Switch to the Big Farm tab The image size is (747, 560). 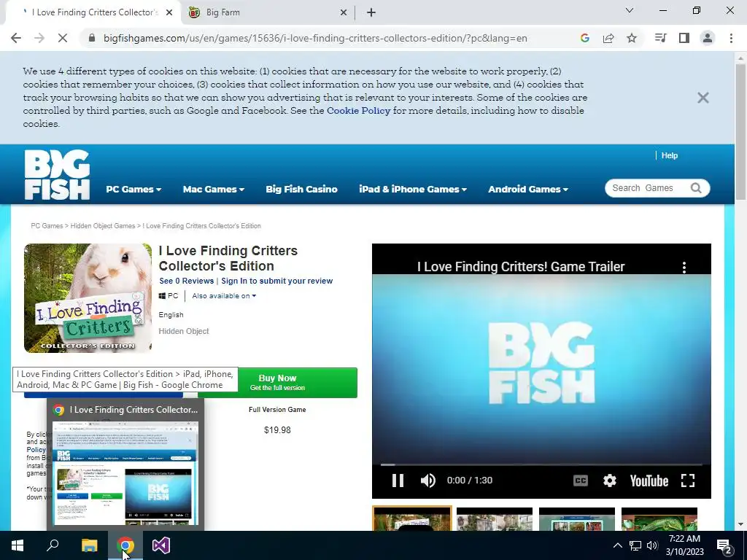tap(267, 12)
